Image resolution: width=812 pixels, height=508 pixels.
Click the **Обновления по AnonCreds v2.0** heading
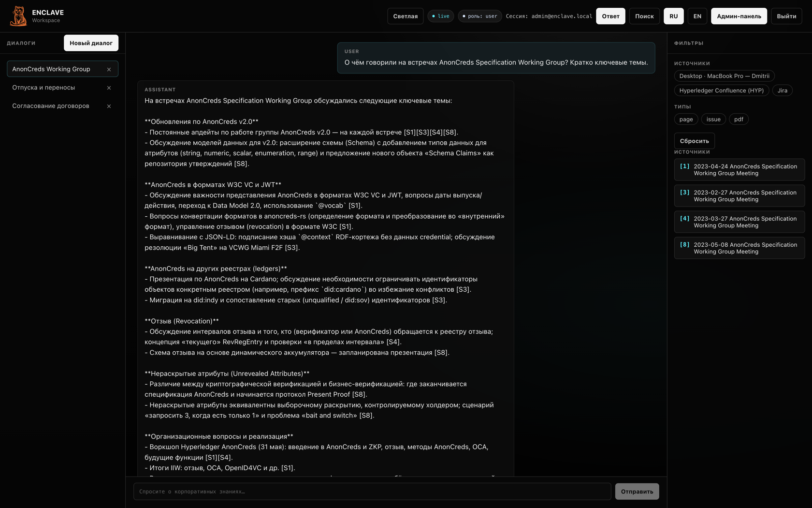(202, 122)
